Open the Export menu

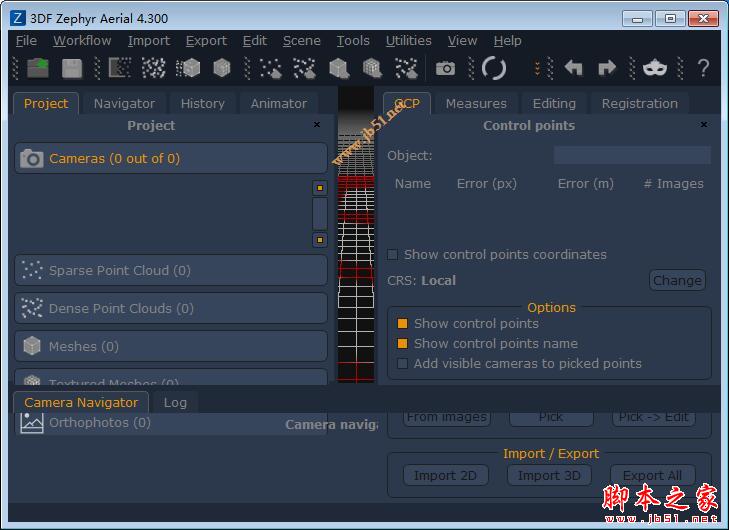[206, 41]
